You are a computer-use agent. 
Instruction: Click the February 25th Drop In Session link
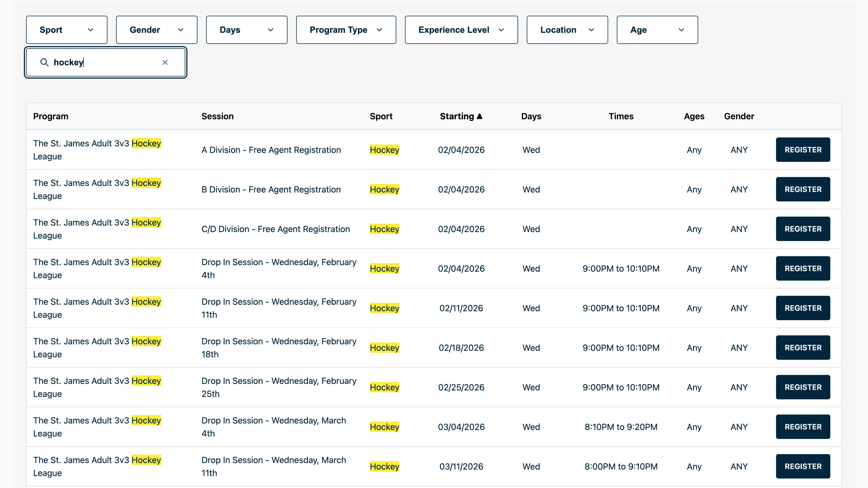279,387
